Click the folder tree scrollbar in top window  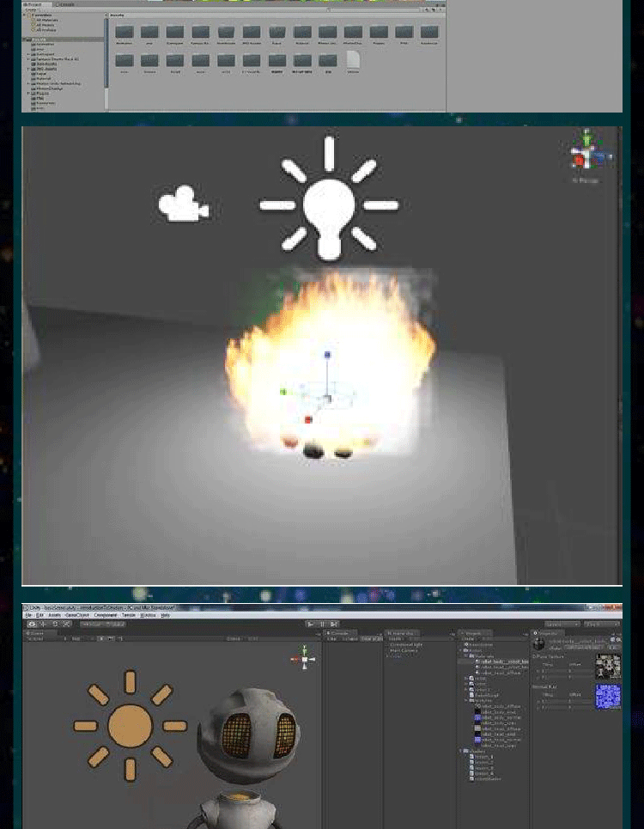pos(106,52)
